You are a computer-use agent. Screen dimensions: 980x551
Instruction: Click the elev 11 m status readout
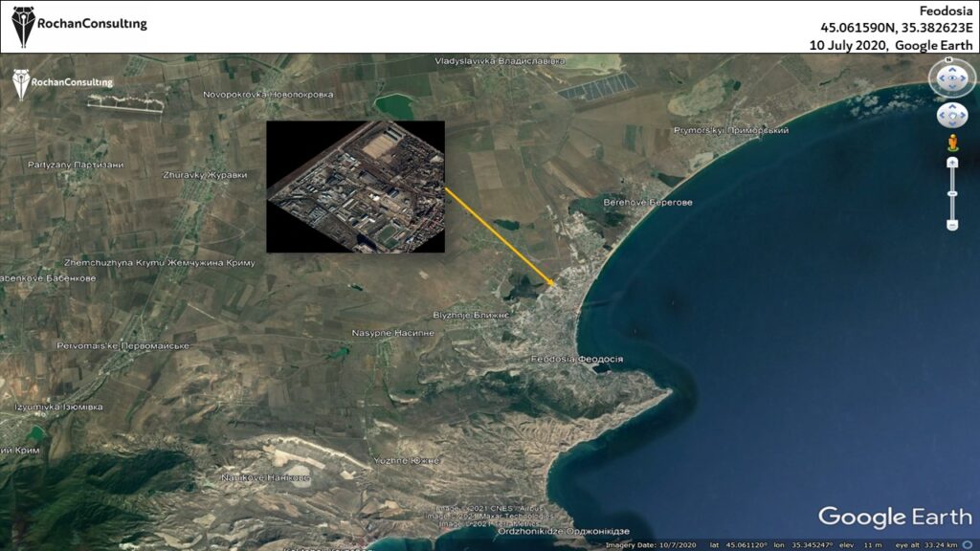(x=860, y=545)
